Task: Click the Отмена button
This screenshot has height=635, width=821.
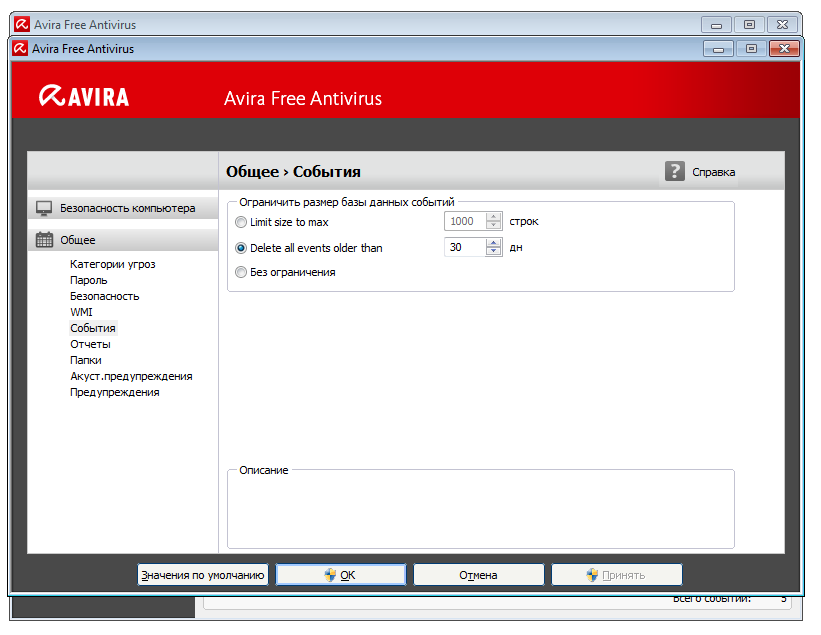Action: click(x=479, y=575)
